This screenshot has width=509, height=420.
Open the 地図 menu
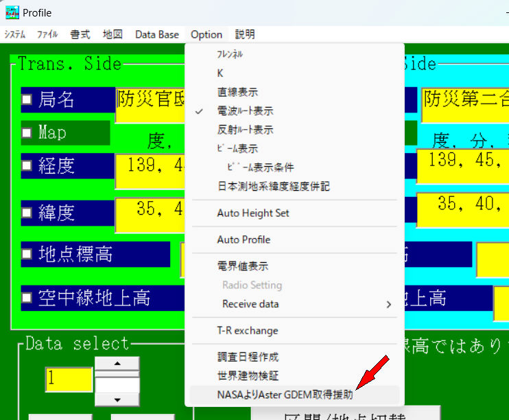click(x=113, y=34)
